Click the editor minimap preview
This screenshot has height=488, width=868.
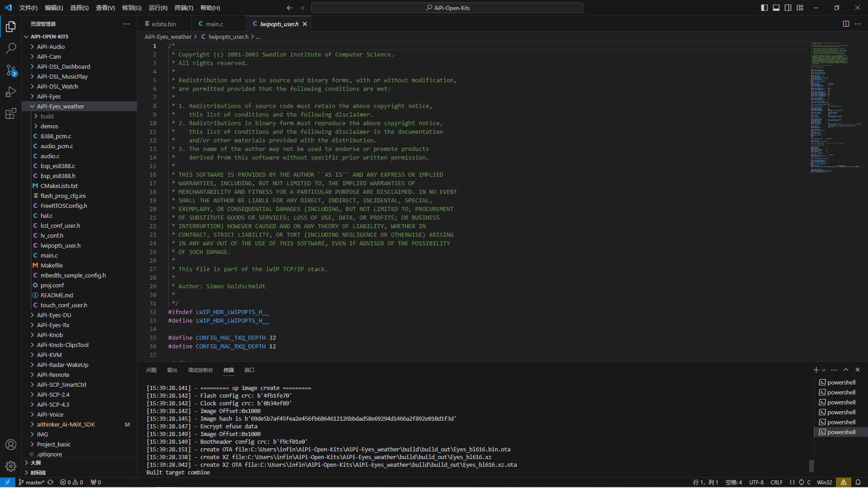click(836, 107)
